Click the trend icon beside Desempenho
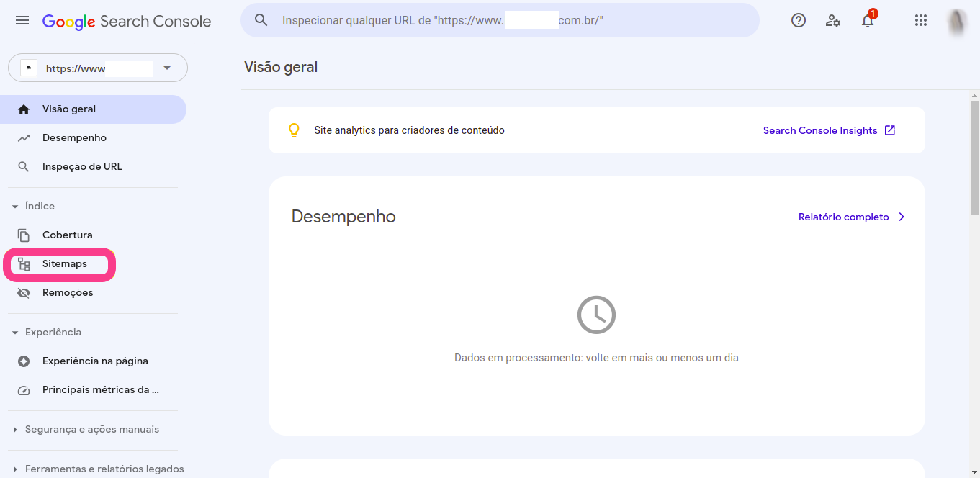980x478 pixels. click(x=24, y=138)
